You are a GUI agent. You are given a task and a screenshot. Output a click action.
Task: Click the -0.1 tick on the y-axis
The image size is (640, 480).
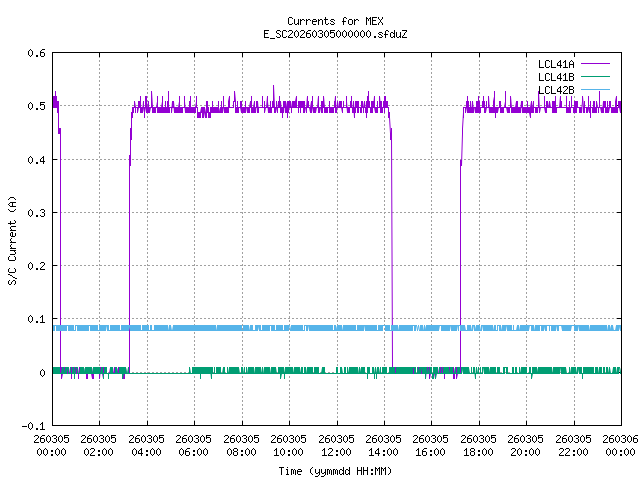pyautogui.click(x=32, y=426)
